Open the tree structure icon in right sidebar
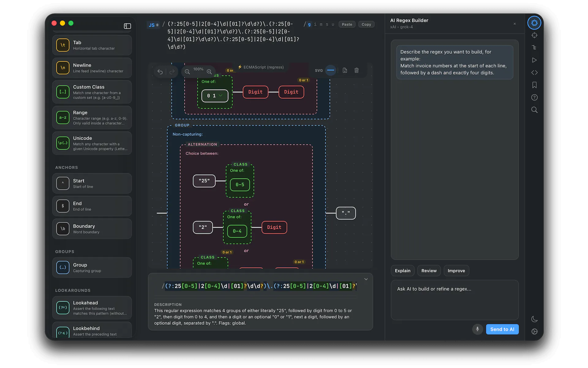The image size is (588, 368). (534, 48)
